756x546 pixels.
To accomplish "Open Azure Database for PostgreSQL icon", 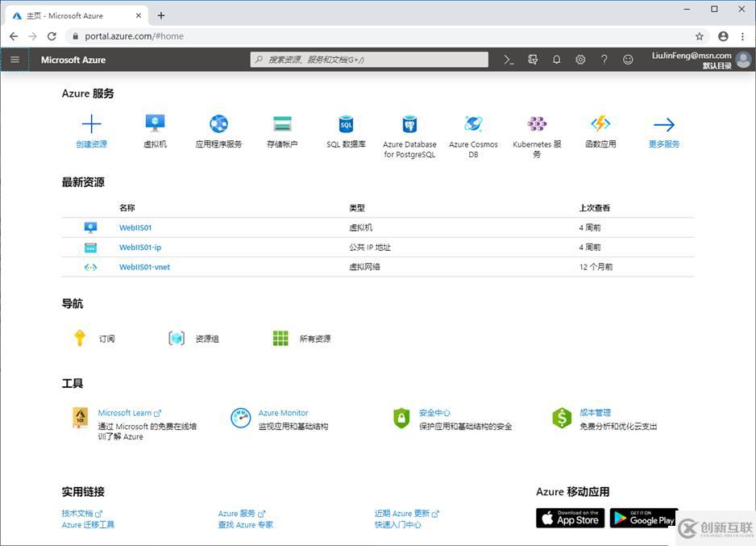I will point(409,124).
